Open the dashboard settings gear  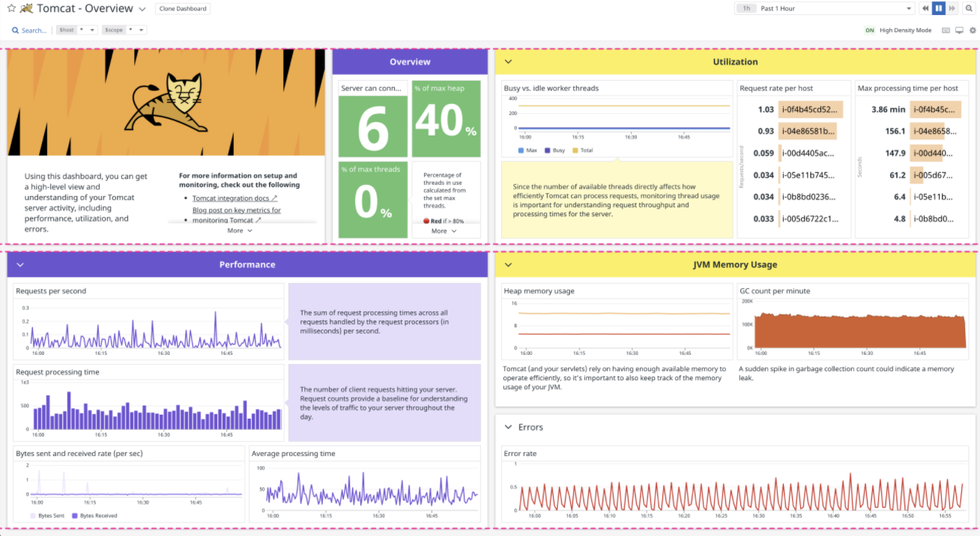973,31
